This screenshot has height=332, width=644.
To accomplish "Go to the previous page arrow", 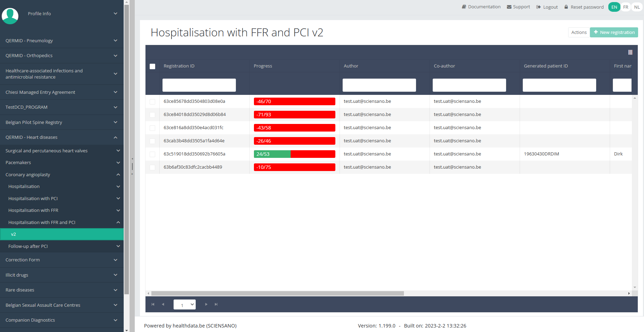I will click(163, 304).
